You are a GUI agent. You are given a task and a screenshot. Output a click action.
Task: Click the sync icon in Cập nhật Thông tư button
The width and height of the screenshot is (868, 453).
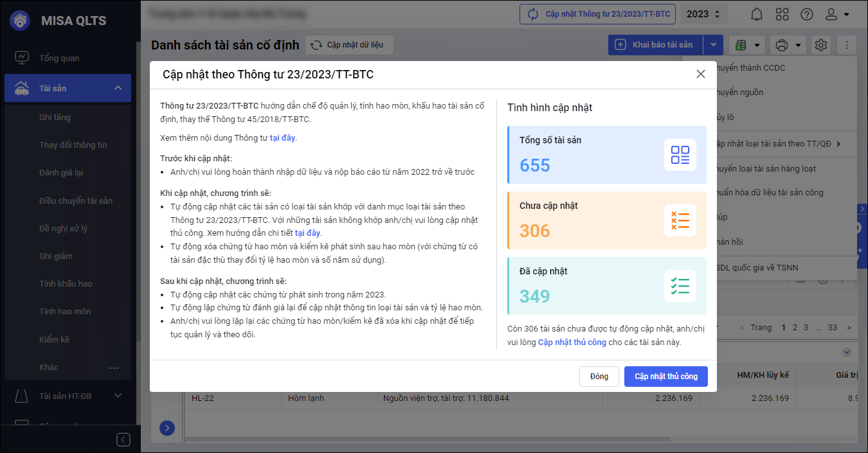point(533,14)
